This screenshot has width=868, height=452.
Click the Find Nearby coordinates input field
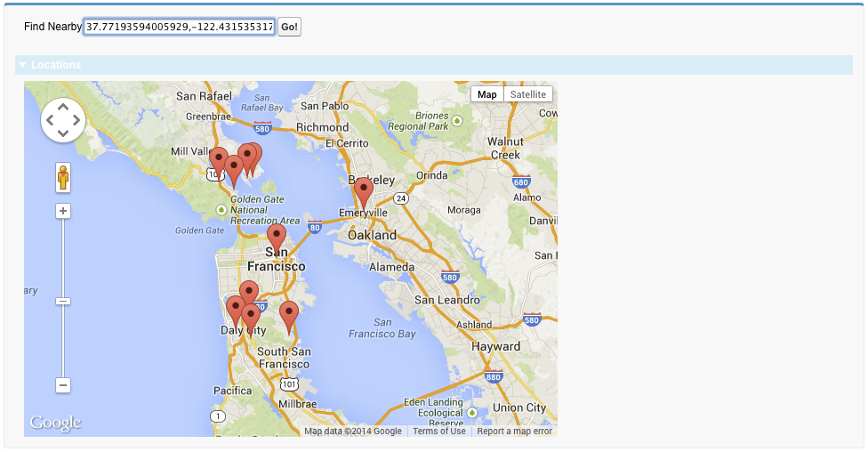coord(179,27)
